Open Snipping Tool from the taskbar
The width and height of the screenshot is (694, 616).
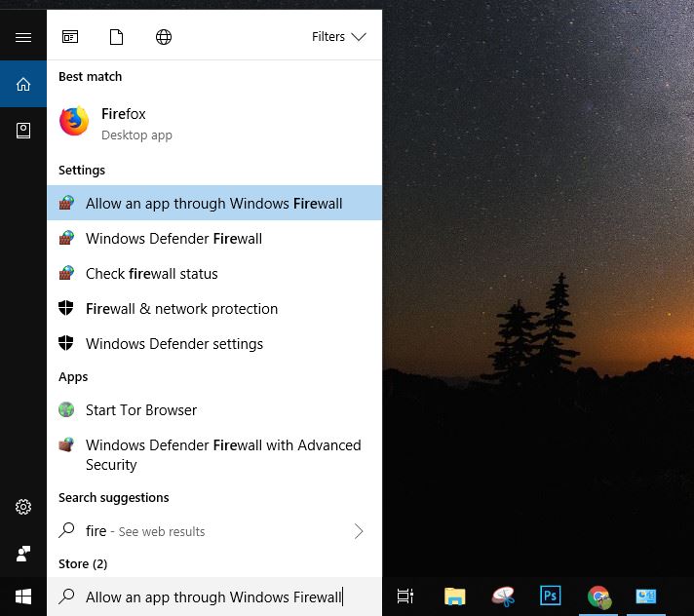[x=503, y=597]
